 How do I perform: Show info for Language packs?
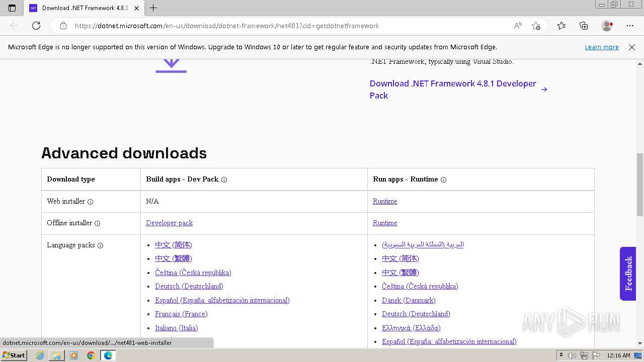point(100,246)
